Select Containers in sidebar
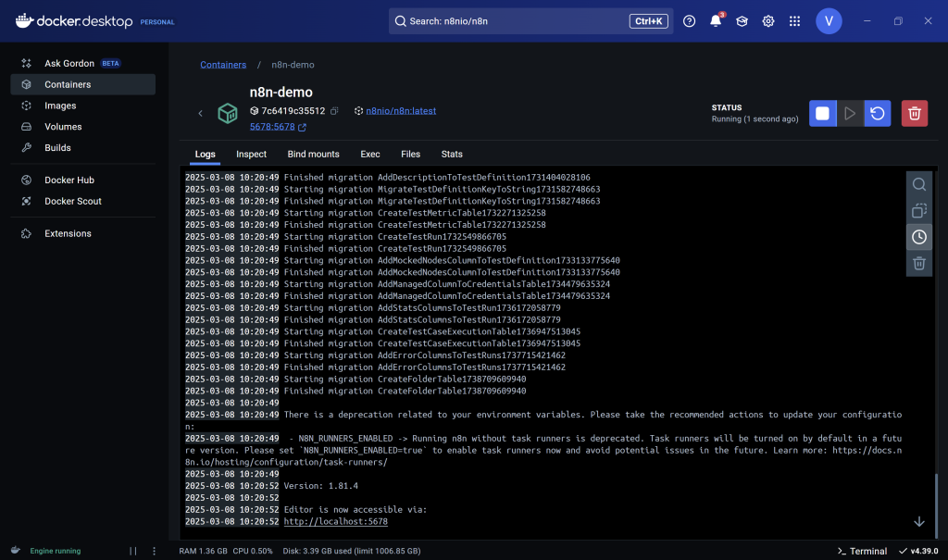 [x=82, y=84]
